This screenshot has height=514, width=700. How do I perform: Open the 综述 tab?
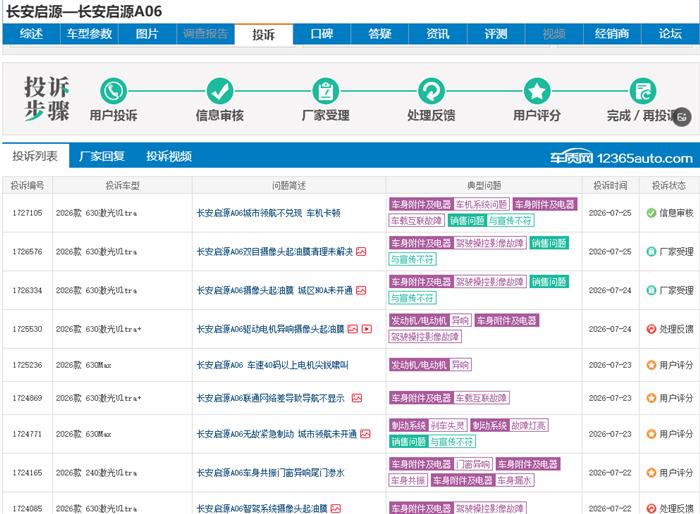tap(31, 34)
